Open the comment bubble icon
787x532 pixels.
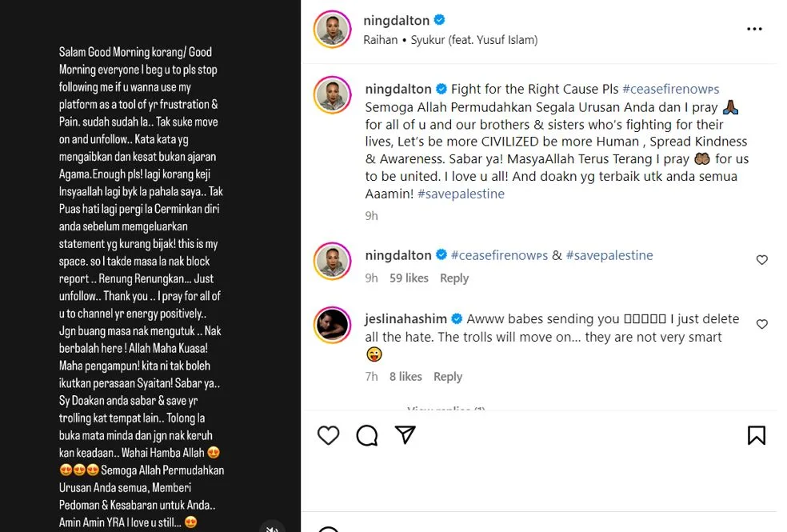367,435
